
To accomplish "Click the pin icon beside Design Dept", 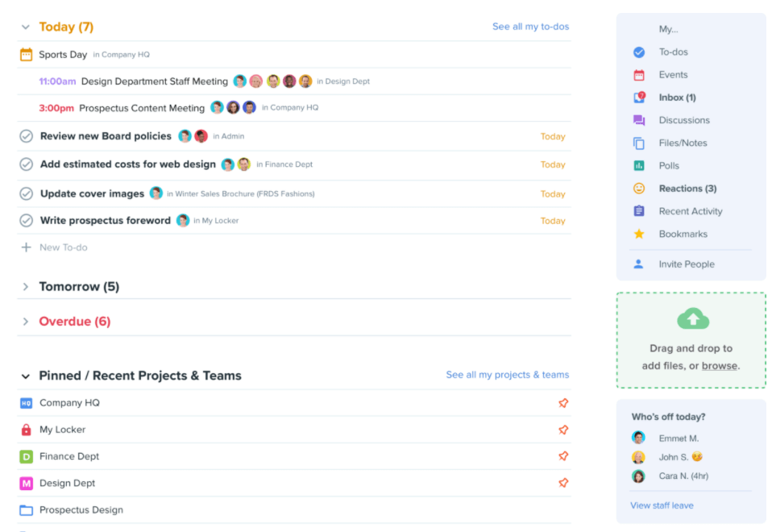I will pos(563,483).
